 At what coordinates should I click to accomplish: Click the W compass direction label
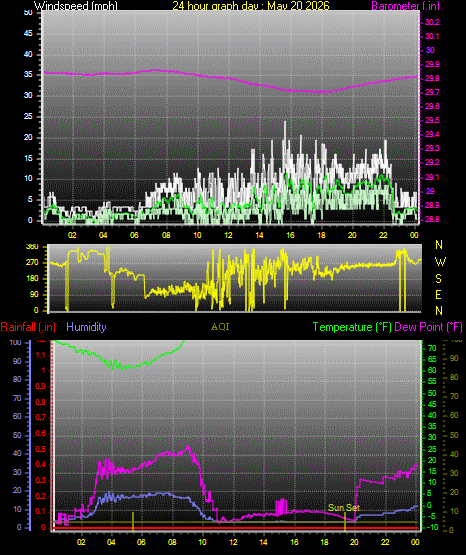tap(440, 262)
